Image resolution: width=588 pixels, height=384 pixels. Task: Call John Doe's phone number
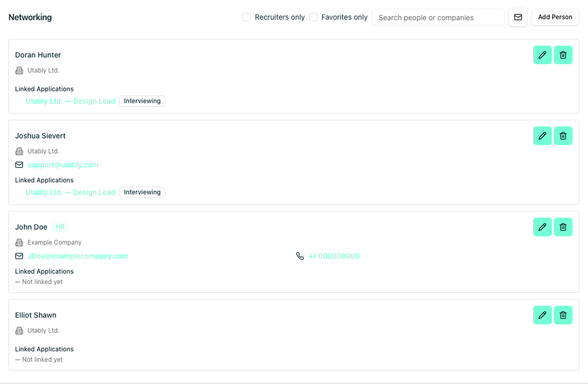pyautogui.click(x=334, y=256)
